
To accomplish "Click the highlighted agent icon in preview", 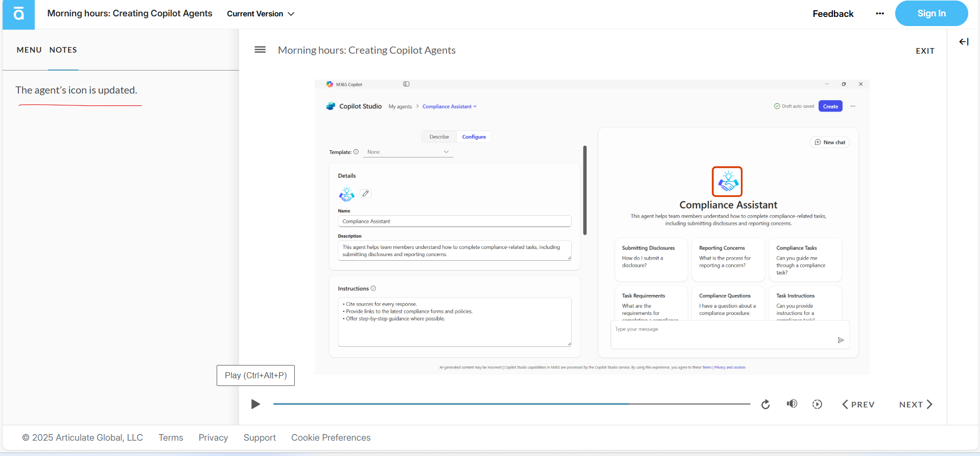I will pyautogui.click(x=727, y=181).
